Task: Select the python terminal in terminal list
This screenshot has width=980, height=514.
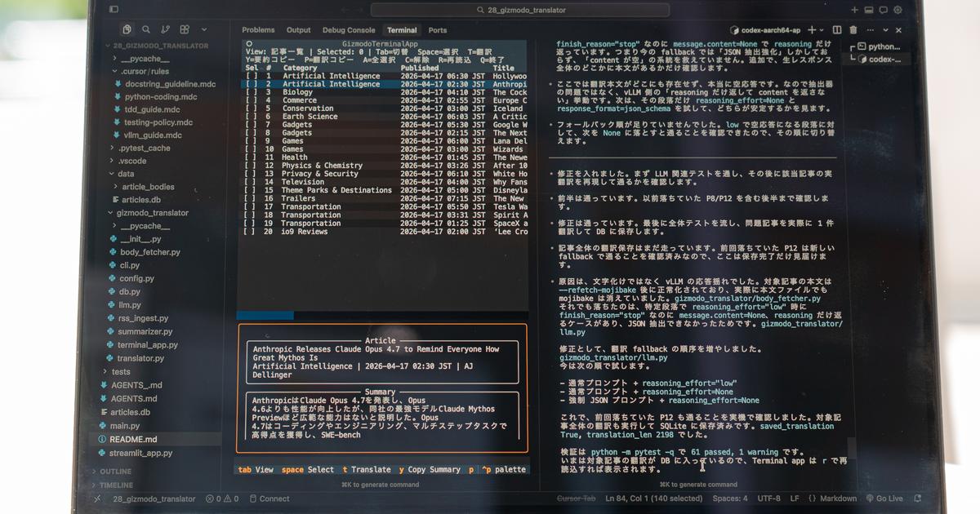Action: coord(878,47)
